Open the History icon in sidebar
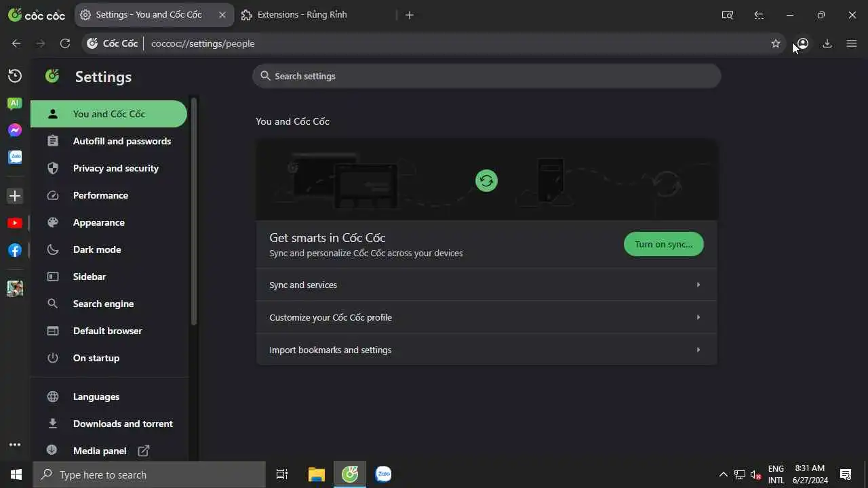 point(15,76)
